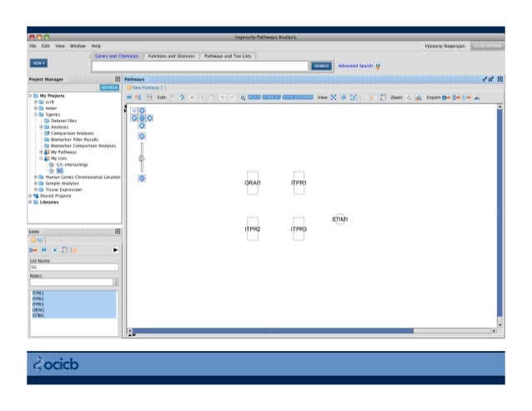Click the X delete icon in Pathways Edit toolbar
The image size is (532, 411).
coord(192,98)
